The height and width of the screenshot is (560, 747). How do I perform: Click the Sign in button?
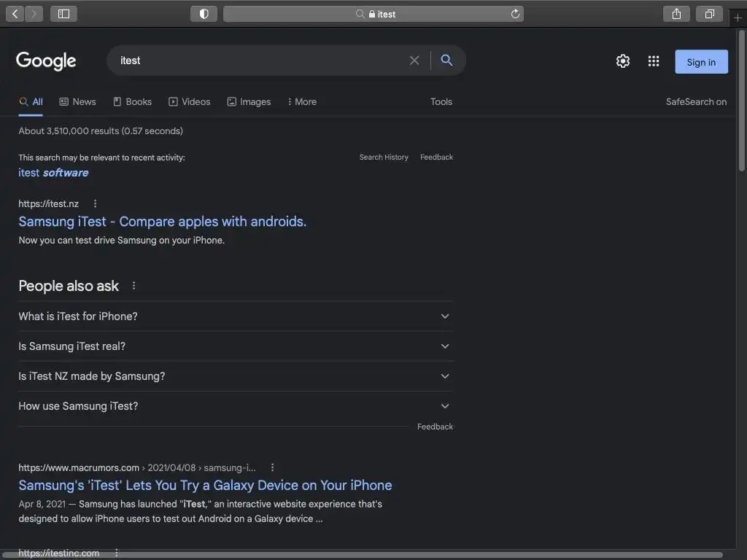[x=701, y=62]
